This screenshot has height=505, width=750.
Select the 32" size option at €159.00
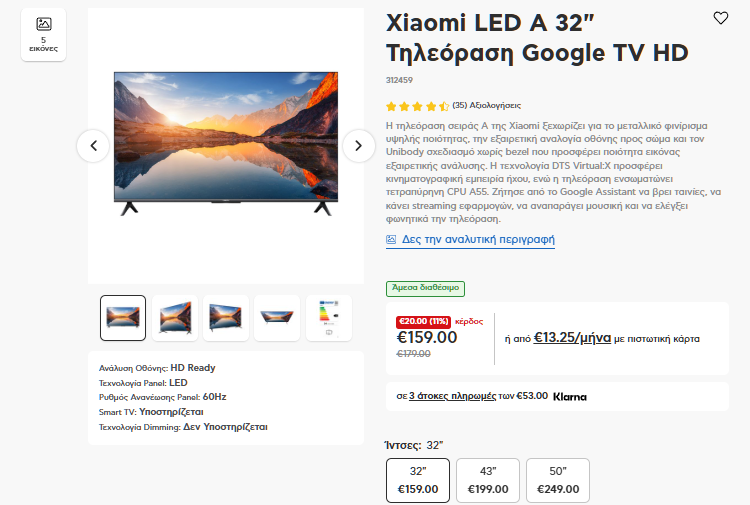[x=418, y=480]
